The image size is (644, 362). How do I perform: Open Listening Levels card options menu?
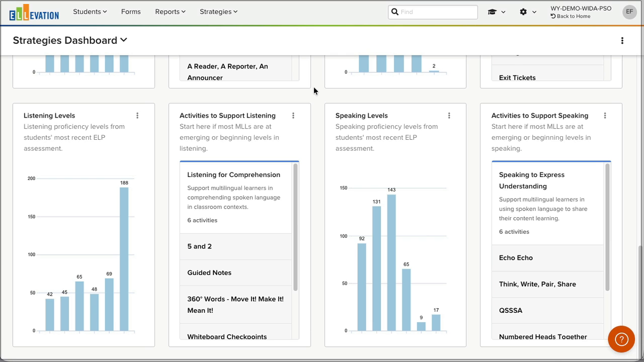point(137,116)
